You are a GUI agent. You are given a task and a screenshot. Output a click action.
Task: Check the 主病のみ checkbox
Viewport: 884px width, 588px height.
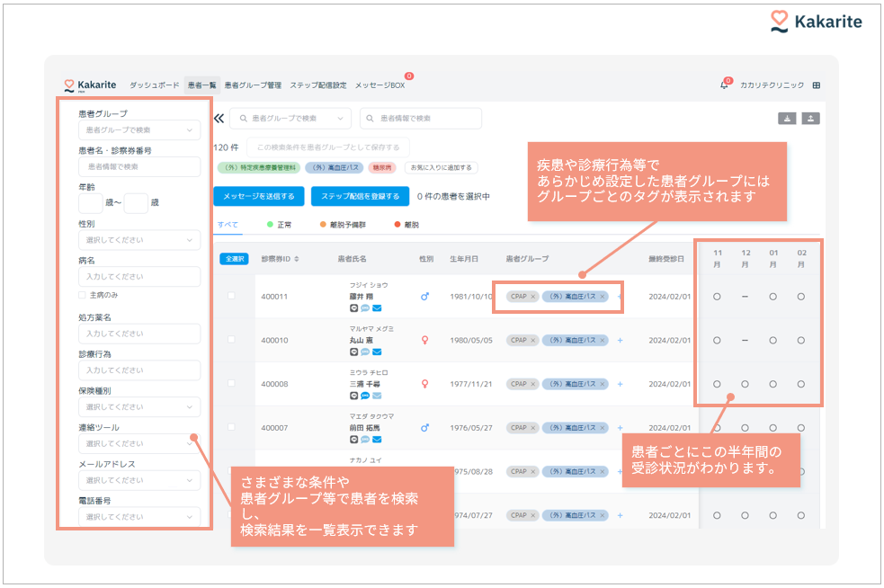tap(83, 295)
